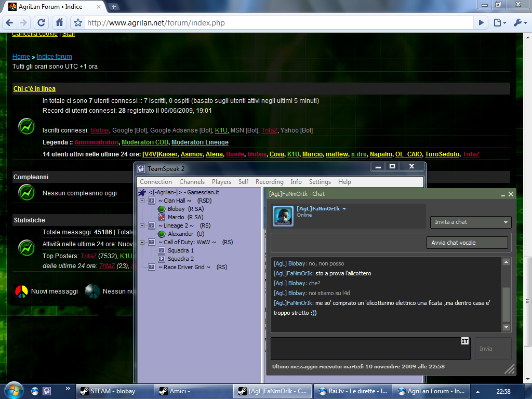The height and width of the screenshot is (399, 532).
Task: Open the [V4V]Kaiser user profile link
Action: [160, 154]
